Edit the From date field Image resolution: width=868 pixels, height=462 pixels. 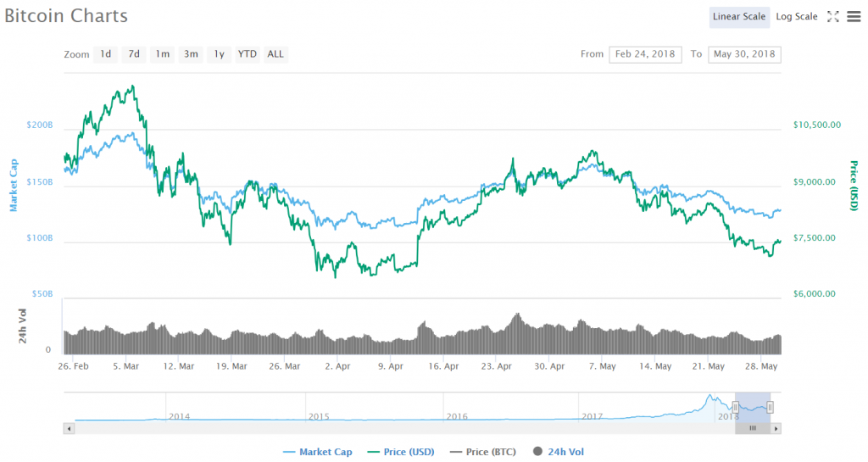pyautogui.click(x=645, y=54)
